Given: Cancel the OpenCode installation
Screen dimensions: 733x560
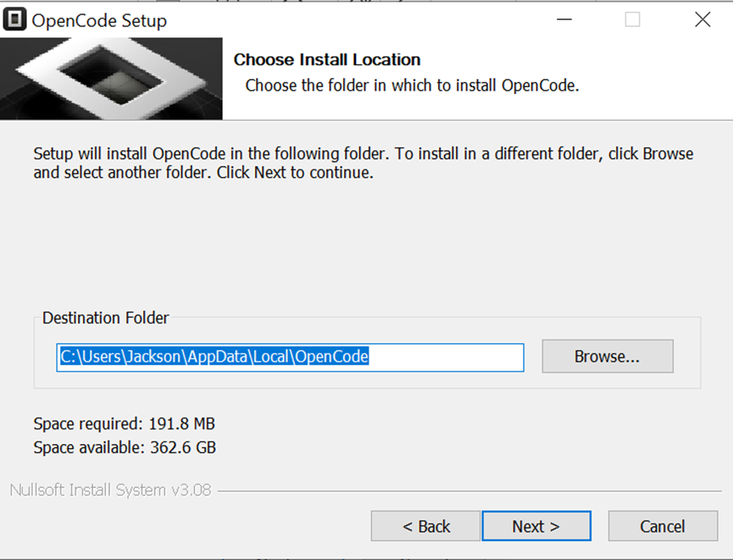Looking at the screenshot, I should click(x=663, y=525).
